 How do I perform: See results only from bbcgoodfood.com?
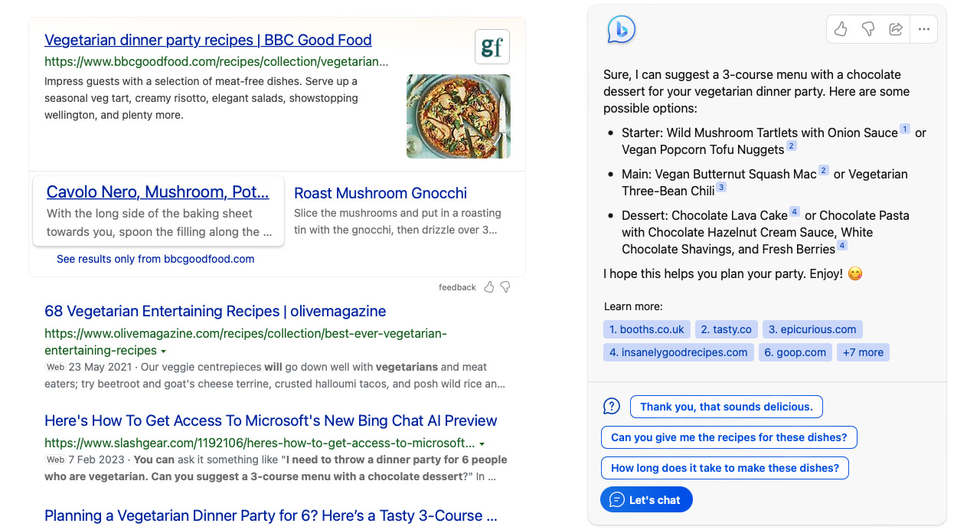[x=155, y=259]
